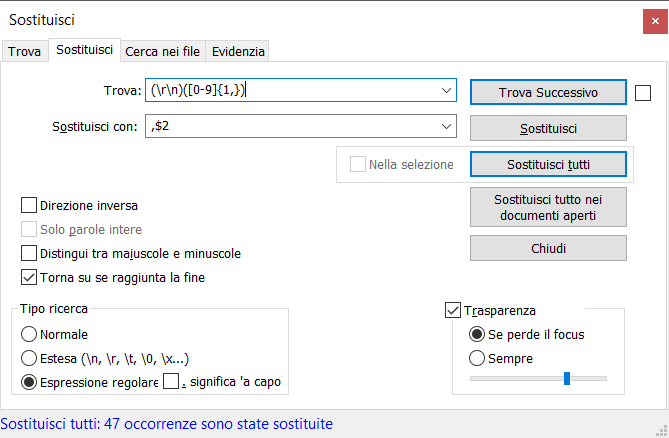Click inside the Trova regex text field
The height and width of the screenshot is (438, 669).
coord(290,92)
